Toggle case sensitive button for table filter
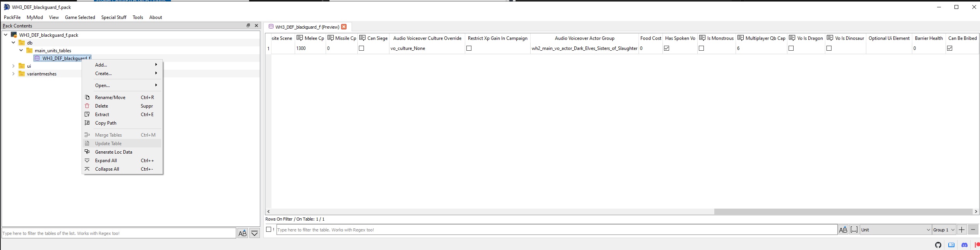The height and width of the screenshot is (250, 980). 843,230
